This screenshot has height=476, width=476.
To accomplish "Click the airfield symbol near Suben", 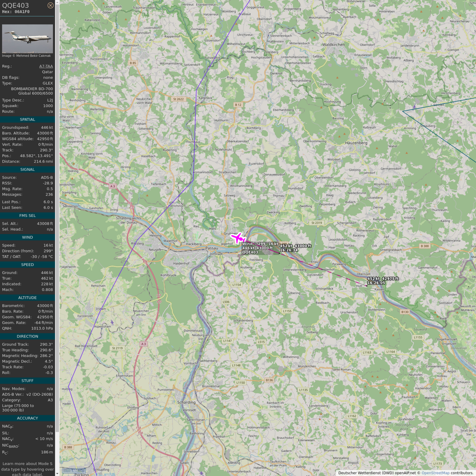I will (x=201, y=473).
